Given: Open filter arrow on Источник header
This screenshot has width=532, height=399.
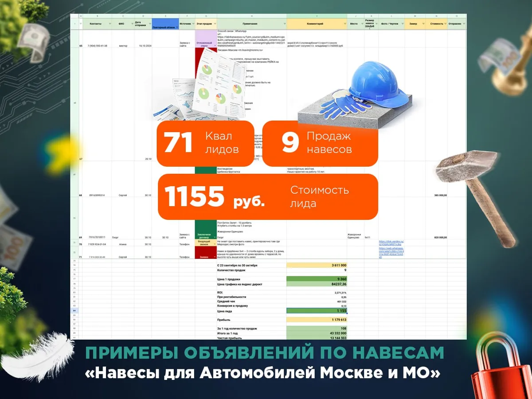Looking at the screenshot, I should [x=193, y=23].
